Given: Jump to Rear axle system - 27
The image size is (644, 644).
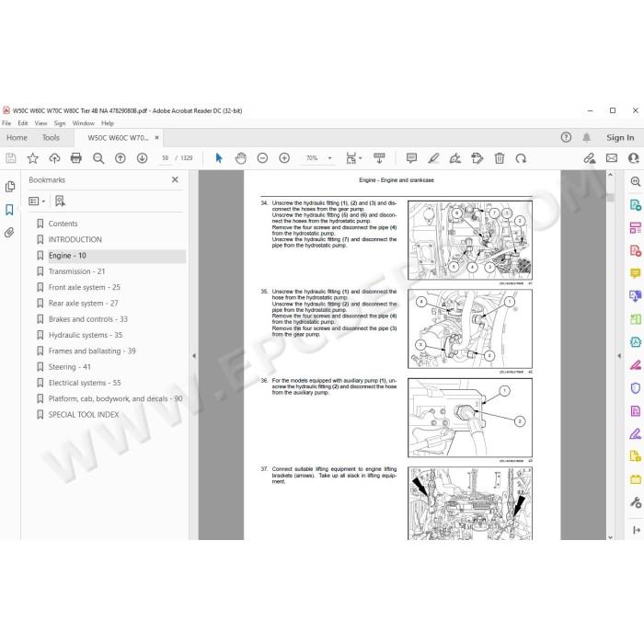Looking at the screenshot, I should pyautogui.click(x=83, y=303).
